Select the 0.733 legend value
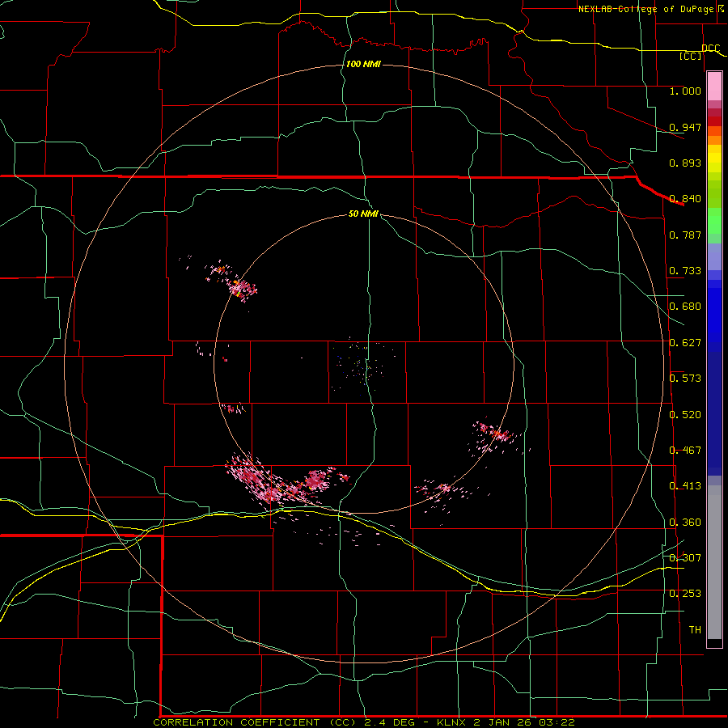The image size is (728, 728). (685, 271)
